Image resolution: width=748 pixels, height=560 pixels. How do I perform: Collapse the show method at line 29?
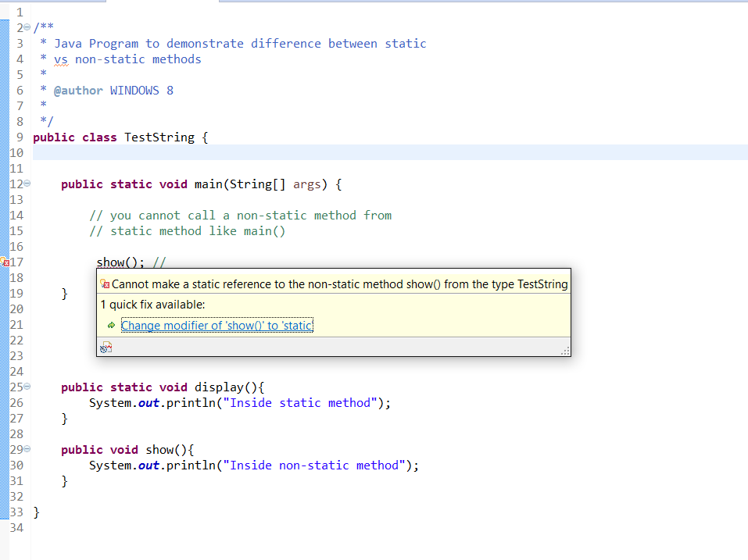[x=26, y=449]
